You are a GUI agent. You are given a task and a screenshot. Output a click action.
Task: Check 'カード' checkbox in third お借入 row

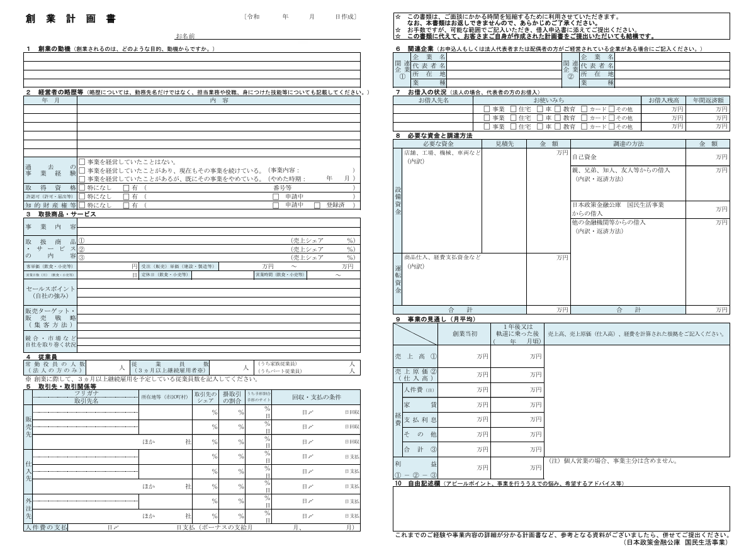tap(584, 126)
